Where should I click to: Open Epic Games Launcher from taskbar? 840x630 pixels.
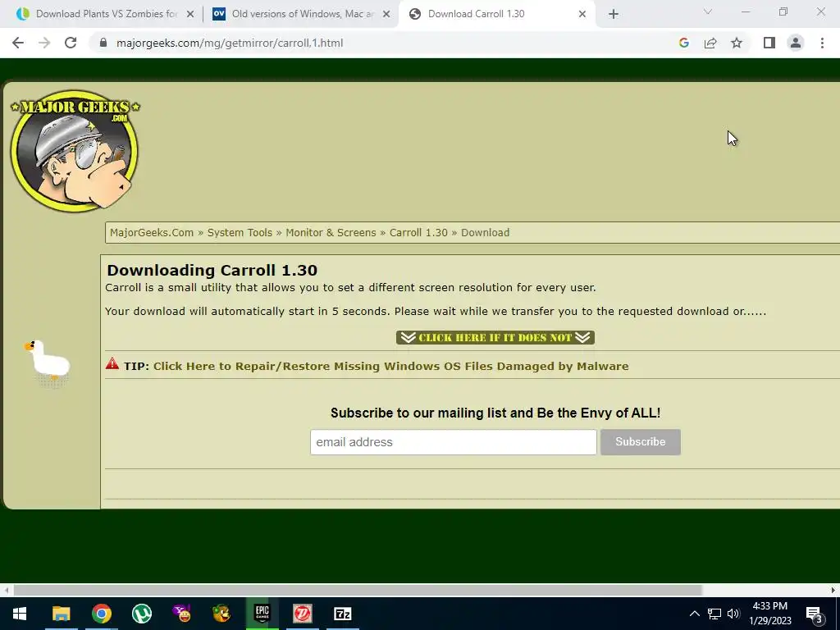[x=262, y=614]
